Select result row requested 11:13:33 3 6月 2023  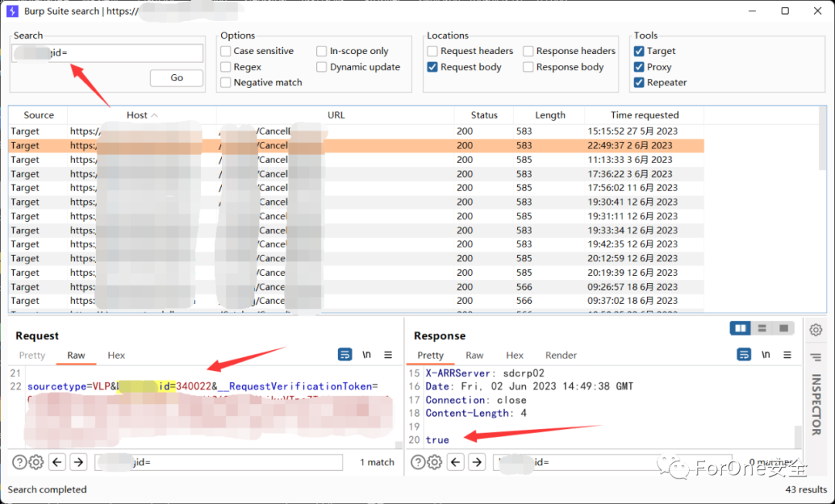point(356,160)
